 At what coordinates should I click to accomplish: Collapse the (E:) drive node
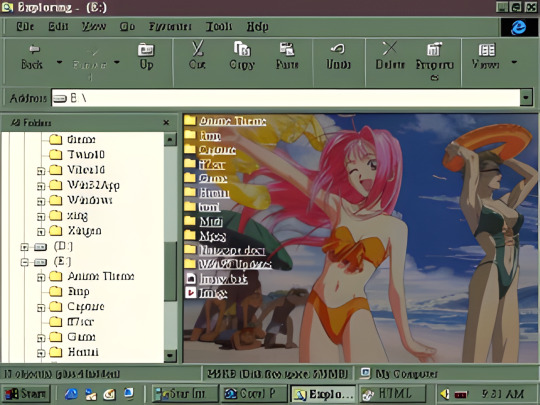[x=24, y=262]
